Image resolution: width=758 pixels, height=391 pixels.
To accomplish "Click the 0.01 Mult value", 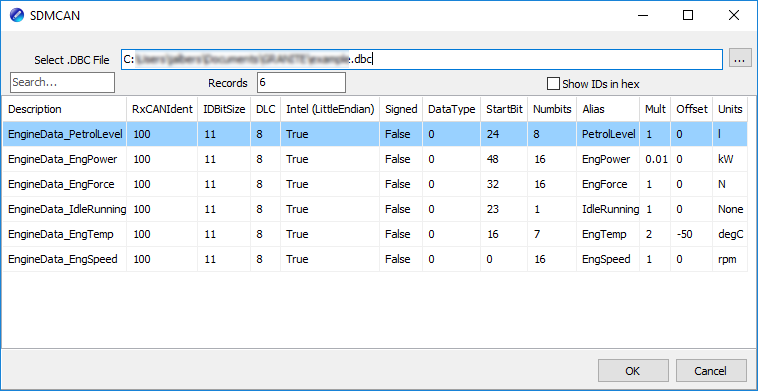I will pos(655,159).
